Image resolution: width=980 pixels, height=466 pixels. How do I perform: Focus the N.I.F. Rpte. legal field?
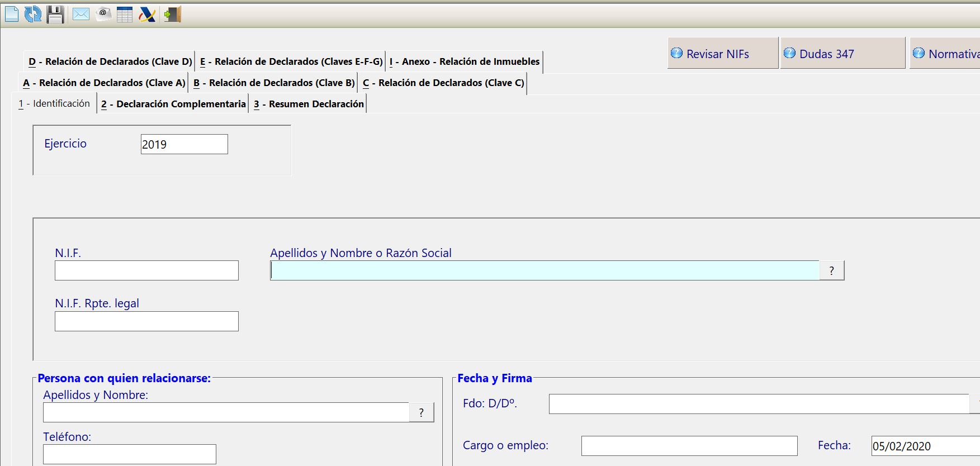coord(146,321)
